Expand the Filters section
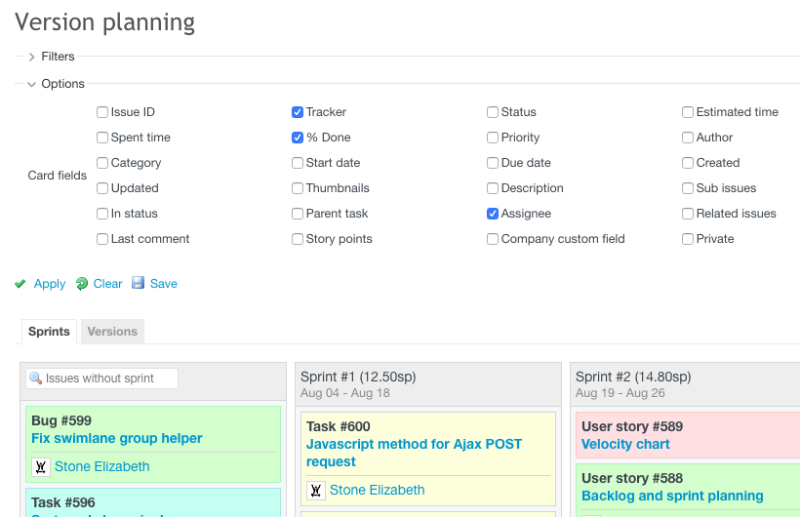 point(32,57)
